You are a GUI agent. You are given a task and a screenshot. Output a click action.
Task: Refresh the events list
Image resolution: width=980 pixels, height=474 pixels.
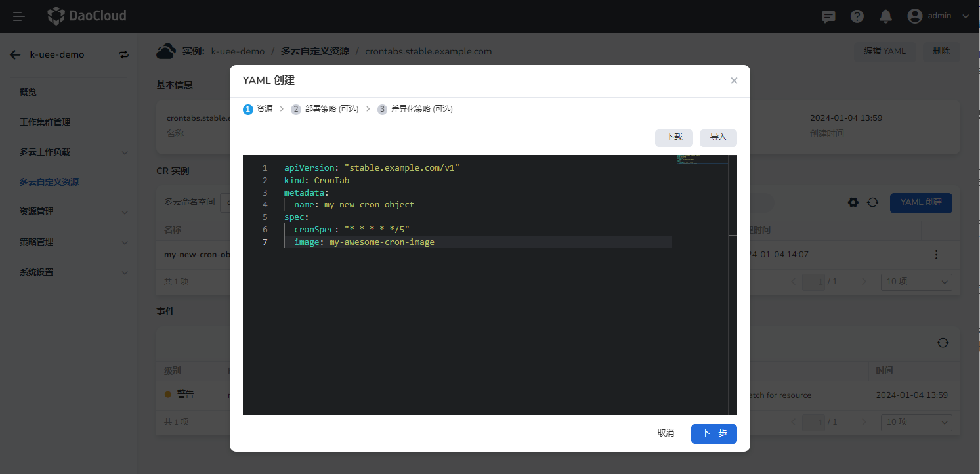943,343
